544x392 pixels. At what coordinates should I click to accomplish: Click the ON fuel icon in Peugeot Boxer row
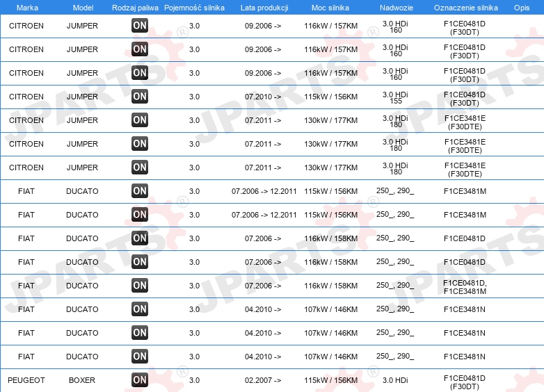pyautogui.click(x=140, y=380)
